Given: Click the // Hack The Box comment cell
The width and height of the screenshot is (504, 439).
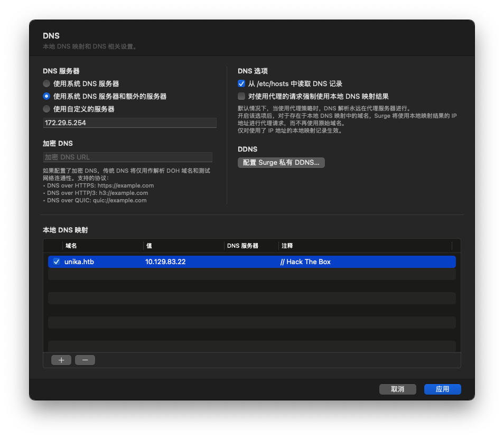Looking at the screenshot, I should pos(305,261).
